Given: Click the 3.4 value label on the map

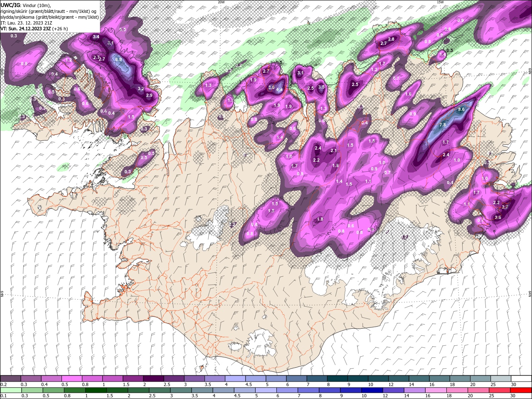Looking at the screenshot, I should tap(96, 37).
